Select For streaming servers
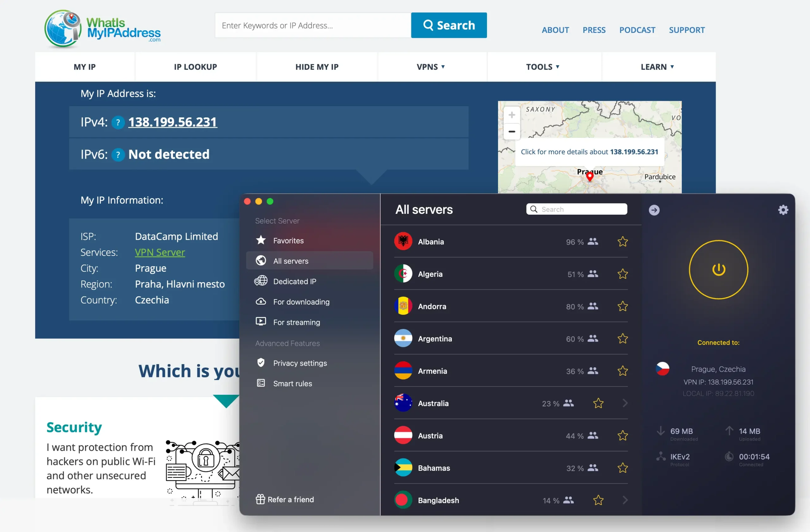 tap(296, 322)
